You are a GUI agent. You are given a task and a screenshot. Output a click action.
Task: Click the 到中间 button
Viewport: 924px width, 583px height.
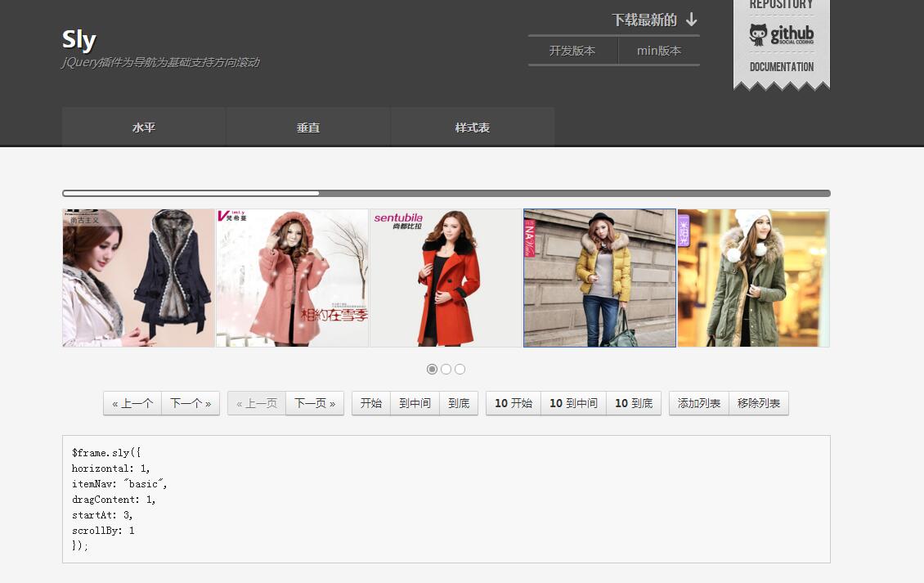(415, 403)
